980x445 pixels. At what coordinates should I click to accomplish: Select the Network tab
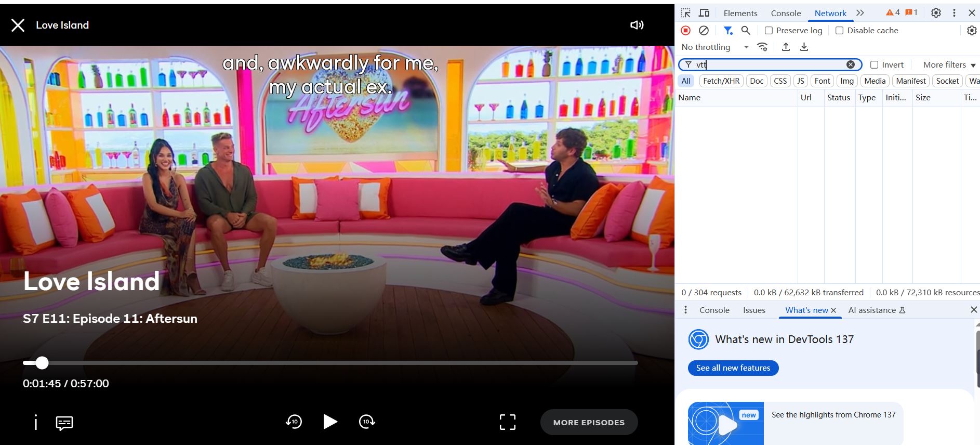pos(830,14)
